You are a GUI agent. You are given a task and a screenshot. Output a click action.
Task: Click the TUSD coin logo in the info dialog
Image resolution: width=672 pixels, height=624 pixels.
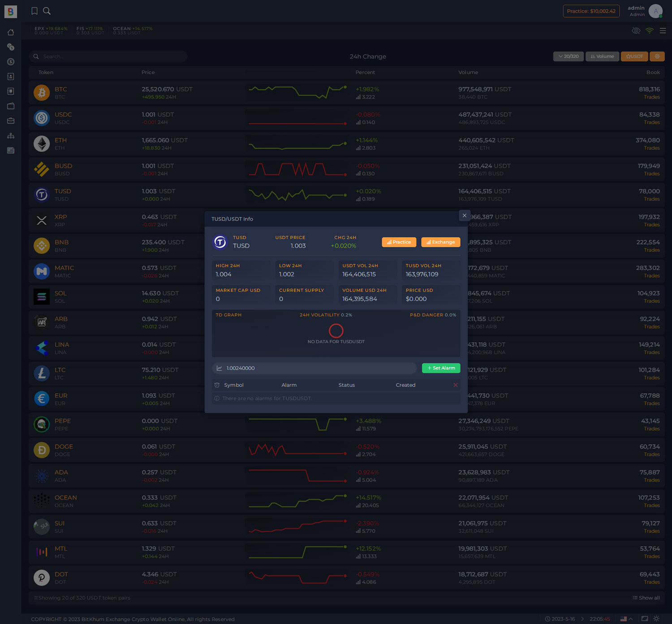click(220, 242)
